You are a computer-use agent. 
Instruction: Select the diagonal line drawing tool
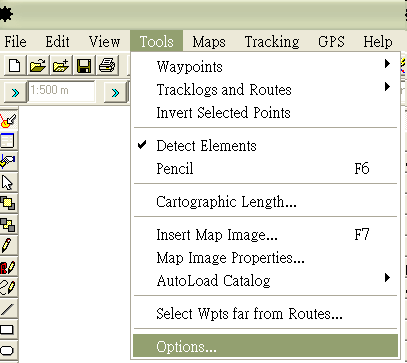pos(8,309)
